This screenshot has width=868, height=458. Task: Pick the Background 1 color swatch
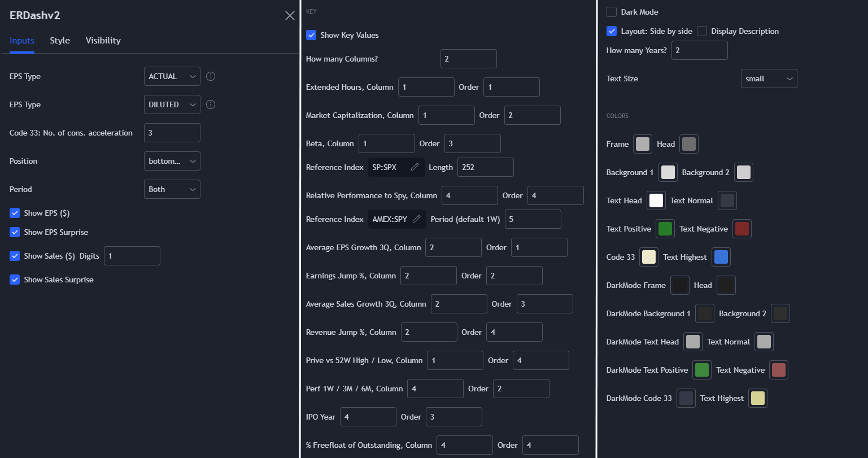coord(668,172)
